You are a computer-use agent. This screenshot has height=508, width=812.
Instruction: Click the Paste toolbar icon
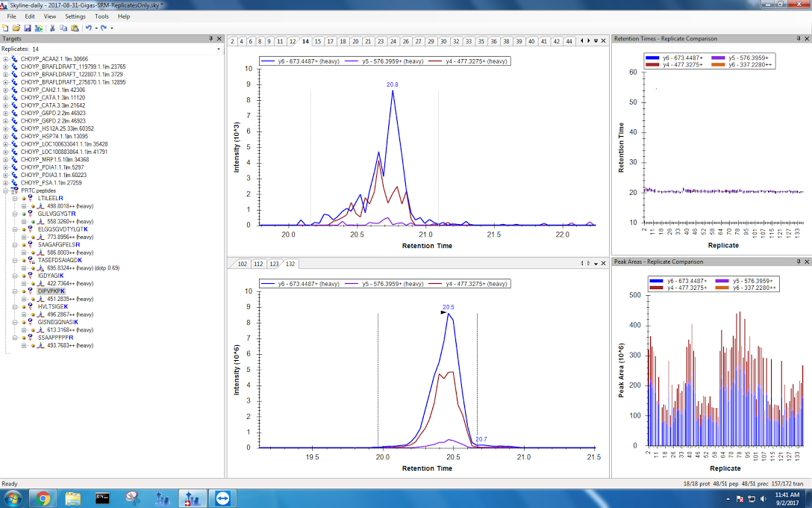(75, 28)
